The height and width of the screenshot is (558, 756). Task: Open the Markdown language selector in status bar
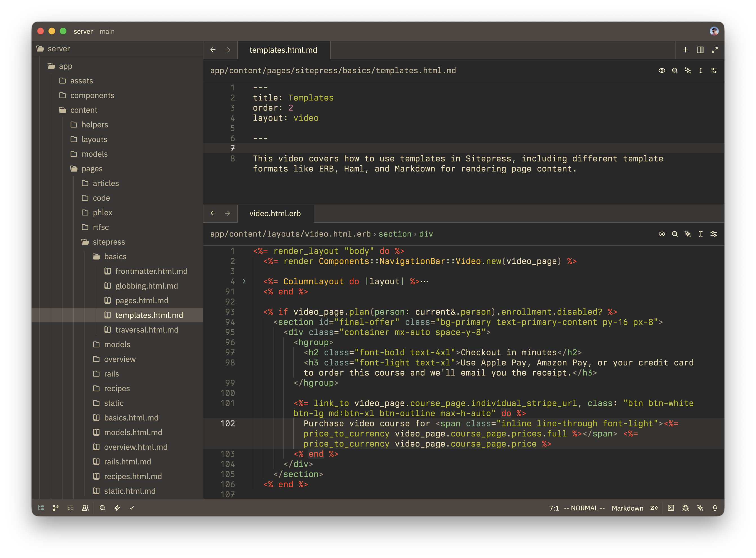coord(627,508)
